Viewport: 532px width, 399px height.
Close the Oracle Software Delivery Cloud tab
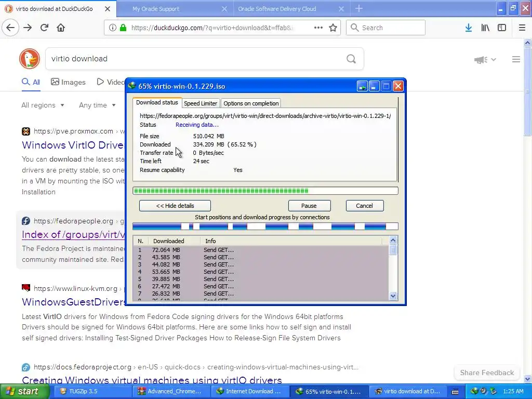341,9
